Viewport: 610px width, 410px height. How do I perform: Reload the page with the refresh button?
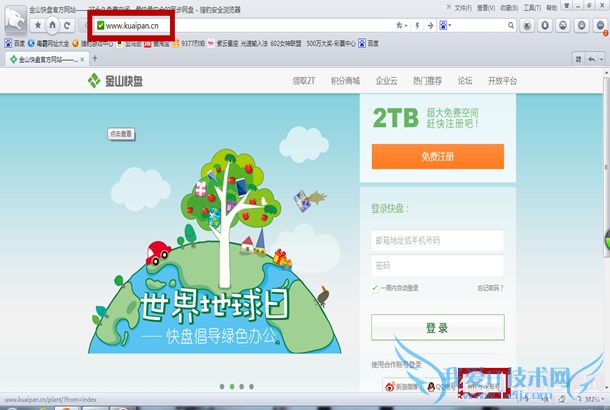[x=67, y=26]
